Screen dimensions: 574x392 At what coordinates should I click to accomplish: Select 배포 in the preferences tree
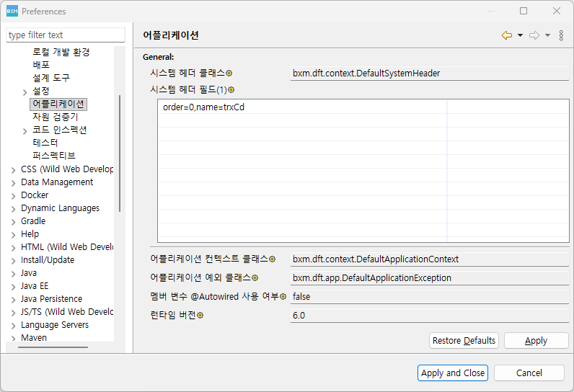point(41,65)
